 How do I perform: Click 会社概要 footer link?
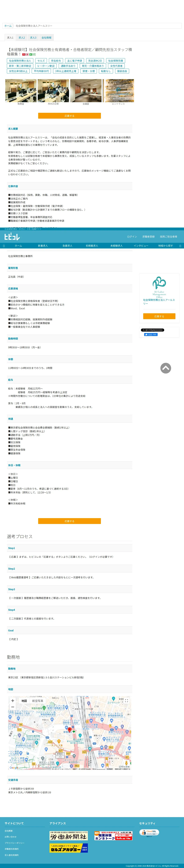(9, 831)
